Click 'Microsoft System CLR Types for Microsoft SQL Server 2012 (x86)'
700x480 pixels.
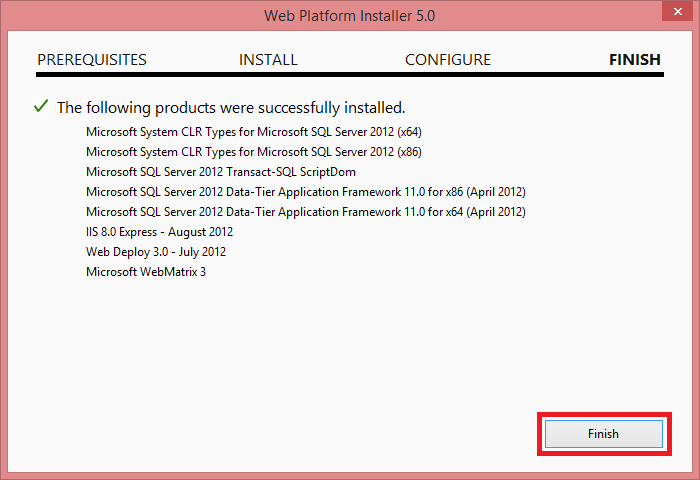point(254,152)
